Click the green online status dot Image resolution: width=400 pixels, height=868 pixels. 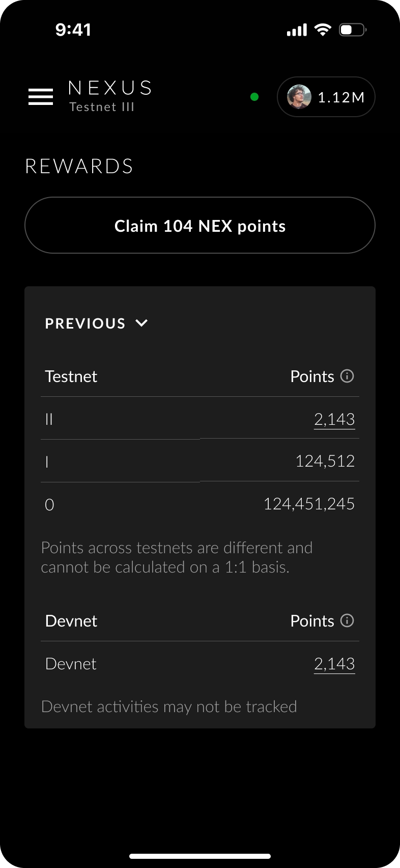tap(254, 97)
